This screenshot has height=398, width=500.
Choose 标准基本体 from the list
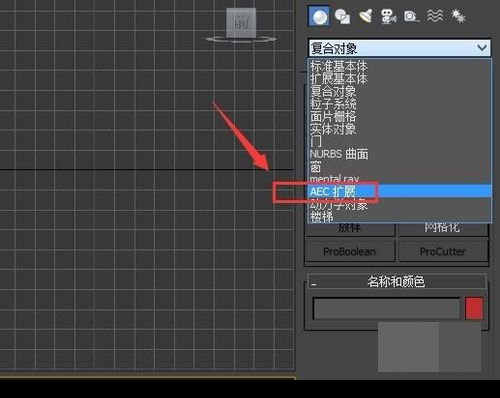[399, 66]
